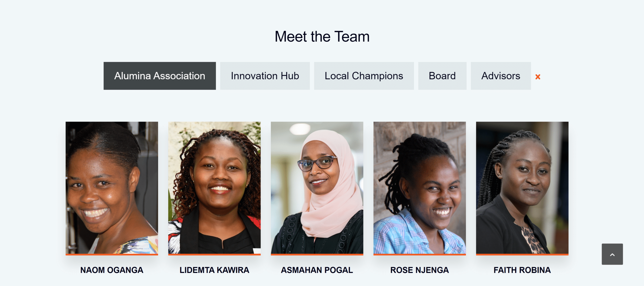
Task: View the Advisors tab
Action: coord(501,76)
